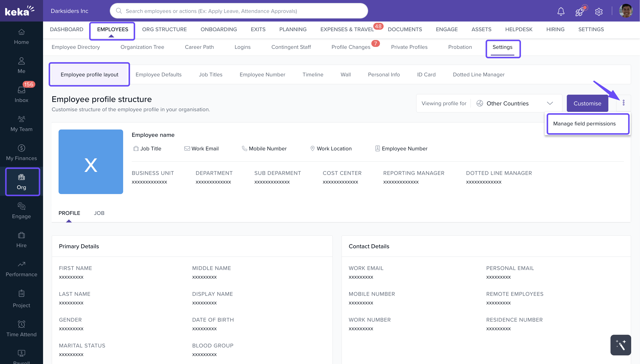Screen dimensions: 640x364
Task: Go to the ORG STRUCTURE tab
Action: click(164, 29)
